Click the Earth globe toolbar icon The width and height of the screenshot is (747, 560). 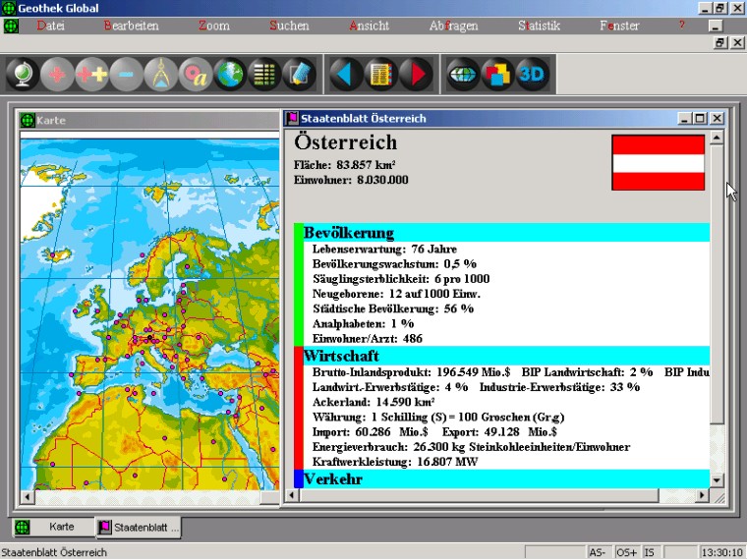(x=229, y=75)
